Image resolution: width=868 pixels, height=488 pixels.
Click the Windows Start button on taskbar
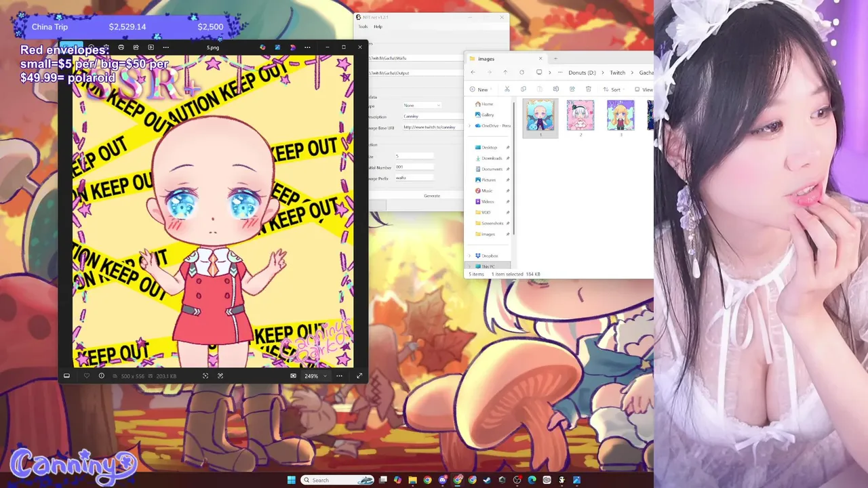coord(292,480)
